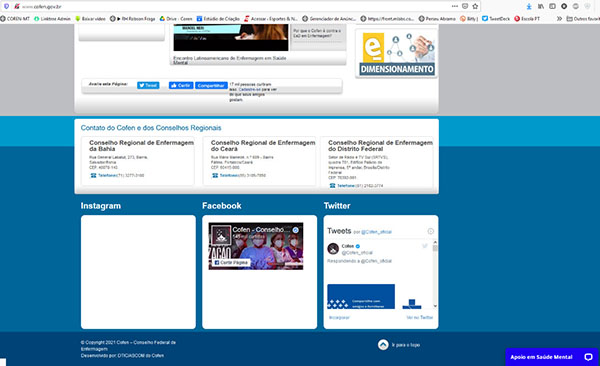Open the tweet image card

[361, 296]
